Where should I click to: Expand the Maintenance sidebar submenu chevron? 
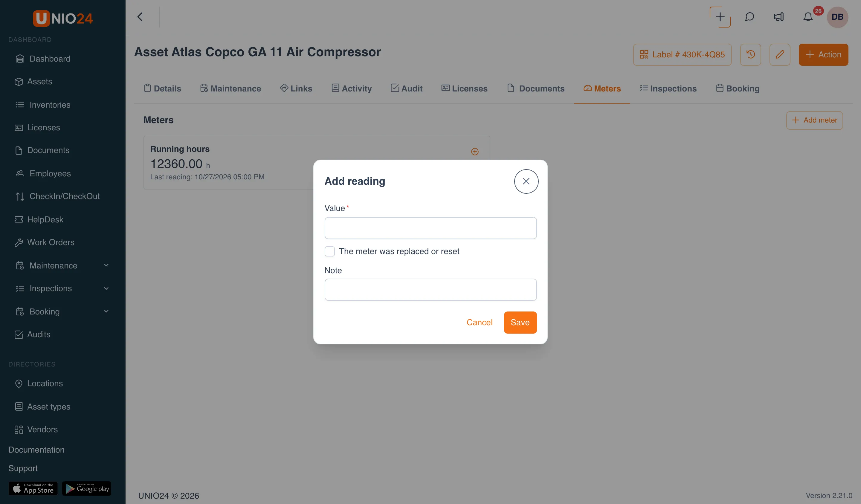[106, 265]
